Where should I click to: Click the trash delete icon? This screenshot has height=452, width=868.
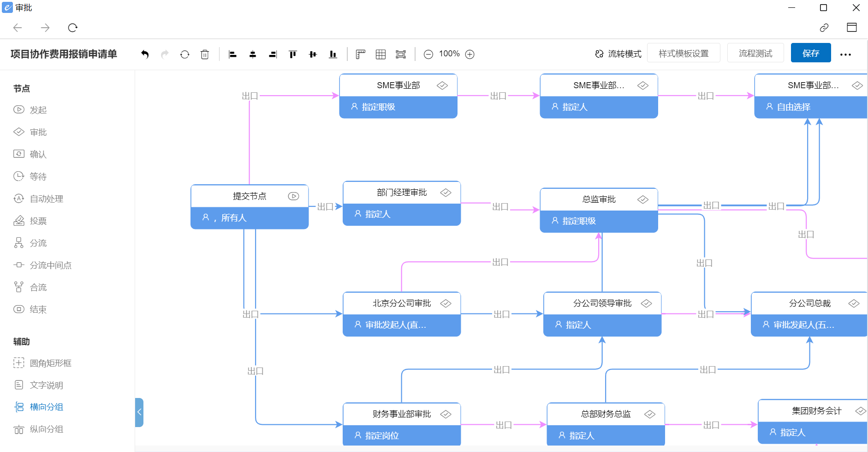pyautogui.click(x=205, y=54)
